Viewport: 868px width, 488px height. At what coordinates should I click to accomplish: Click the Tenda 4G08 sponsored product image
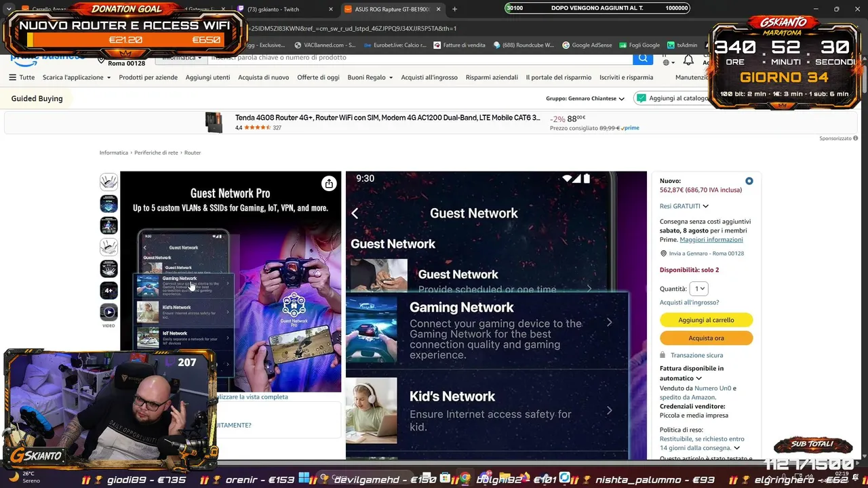tap(214, 122)
